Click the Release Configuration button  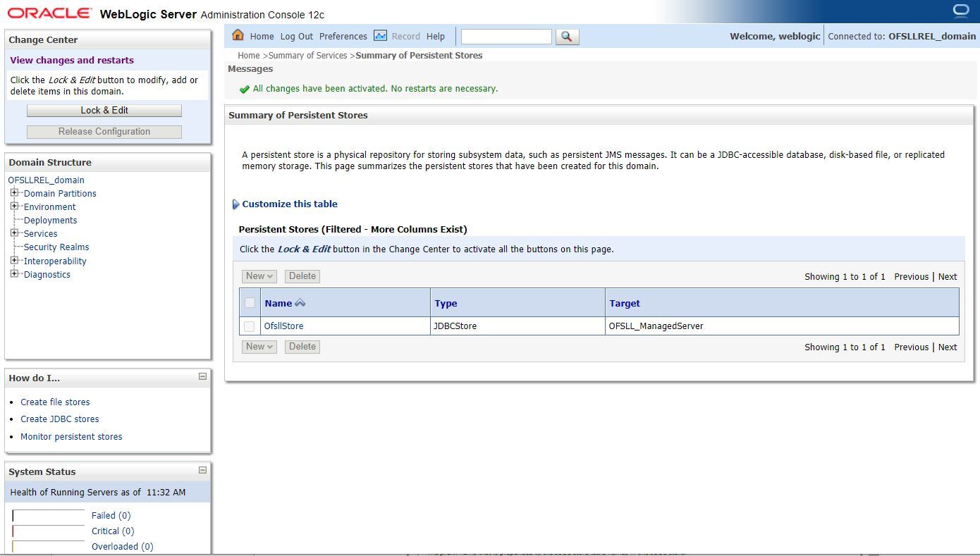(x=104, y=132)
